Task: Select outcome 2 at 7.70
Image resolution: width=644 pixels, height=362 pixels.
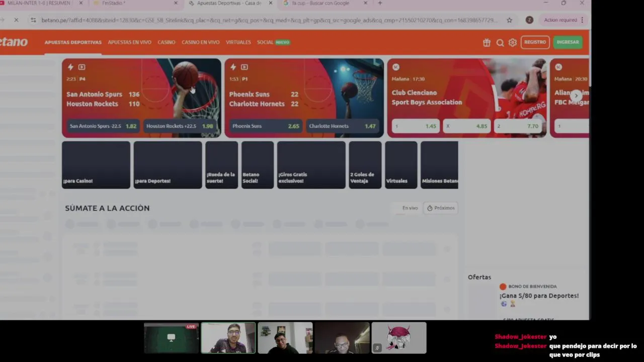Action: pyautogui.click(x=518, y=126)
